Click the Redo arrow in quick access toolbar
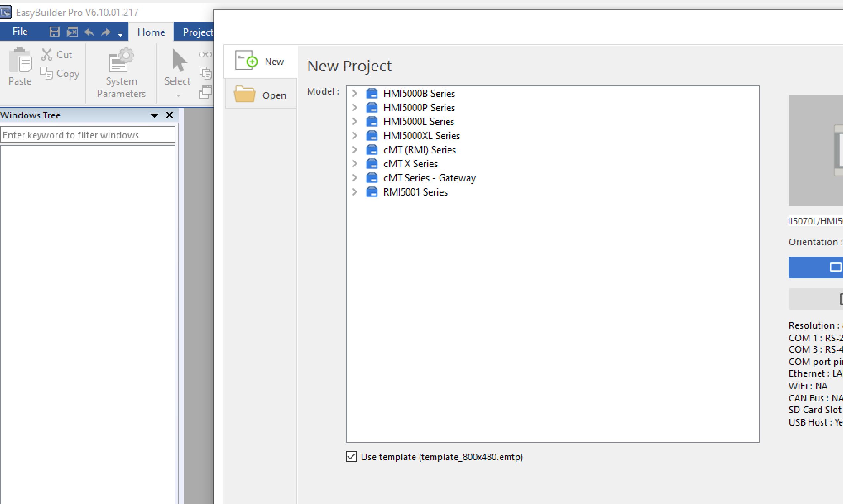This screenshot has width=843, height=504. 106,32
